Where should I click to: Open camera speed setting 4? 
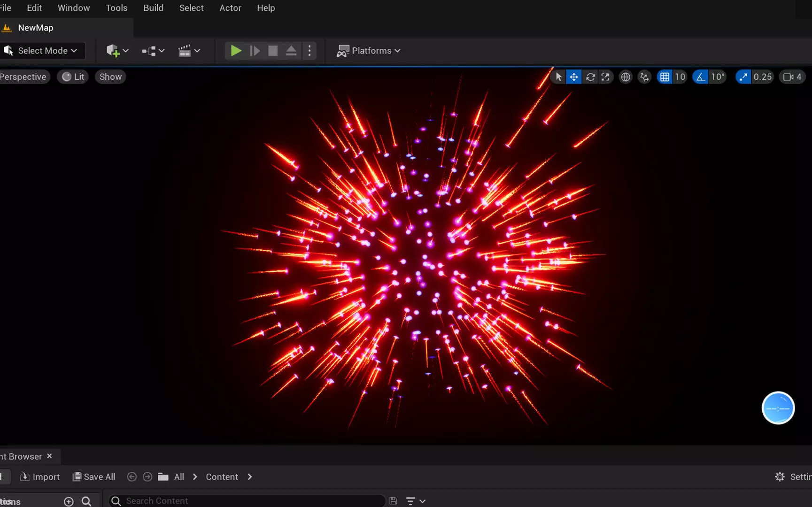point(792,77)
